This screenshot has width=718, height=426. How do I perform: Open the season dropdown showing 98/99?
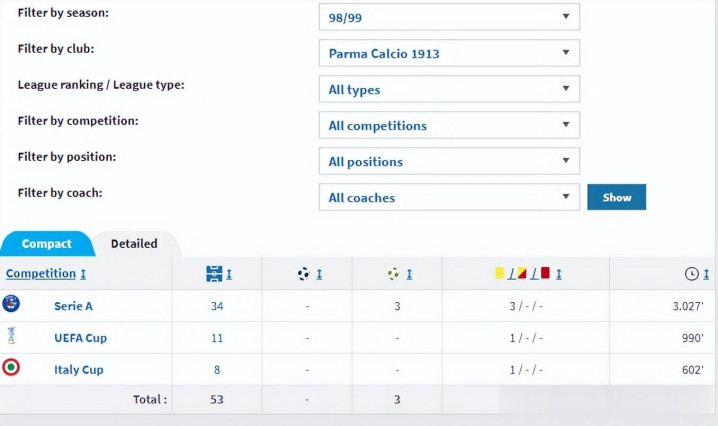(x=448, y=17)
